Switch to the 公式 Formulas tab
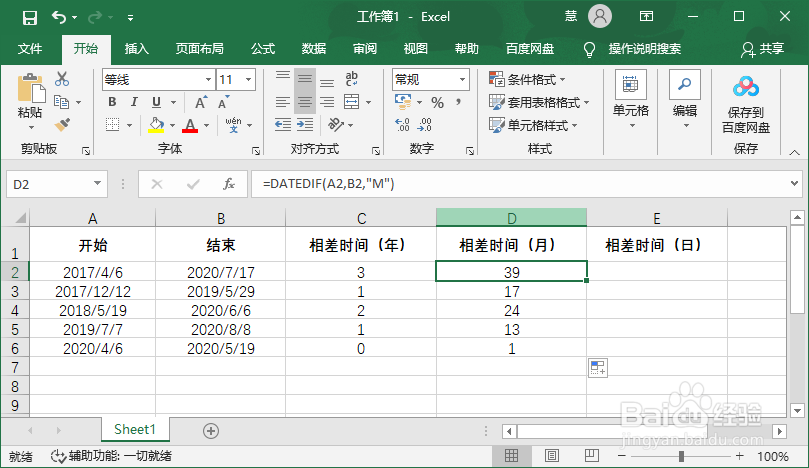 263,49
